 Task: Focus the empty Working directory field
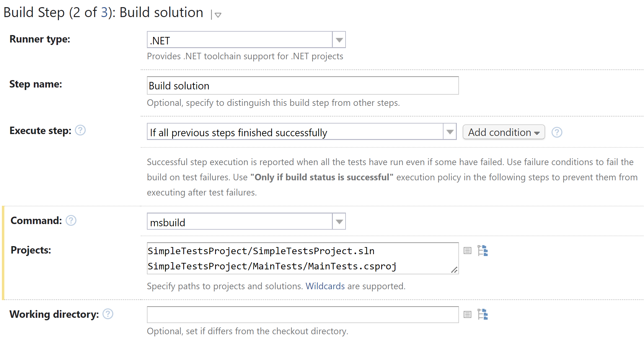(302, 315)
